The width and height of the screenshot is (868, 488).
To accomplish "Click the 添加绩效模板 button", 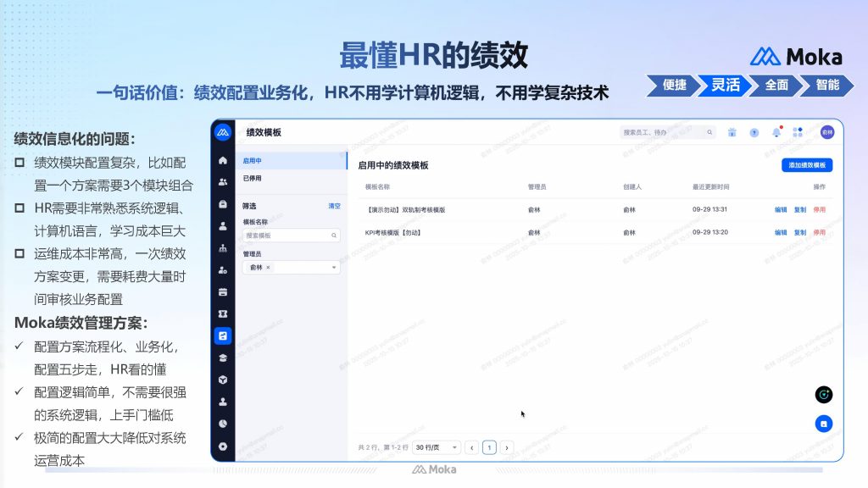I will (806, 165).
